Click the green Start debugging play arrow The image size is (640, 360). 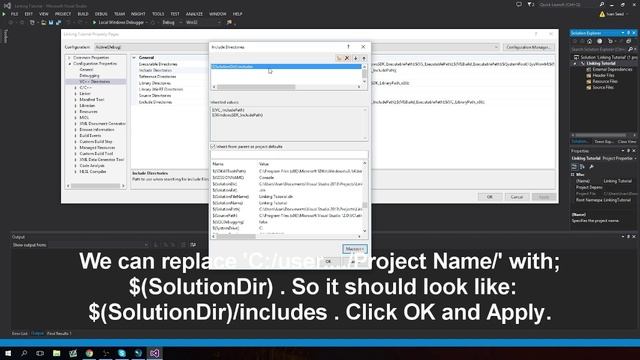94,22
